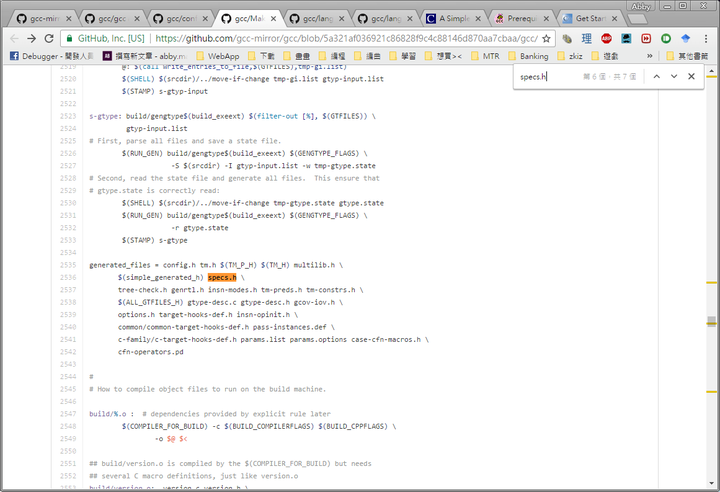This screenshot has width=720, height=492.
Task: Click the page scrollbar thumb
Action: (711, 321)
